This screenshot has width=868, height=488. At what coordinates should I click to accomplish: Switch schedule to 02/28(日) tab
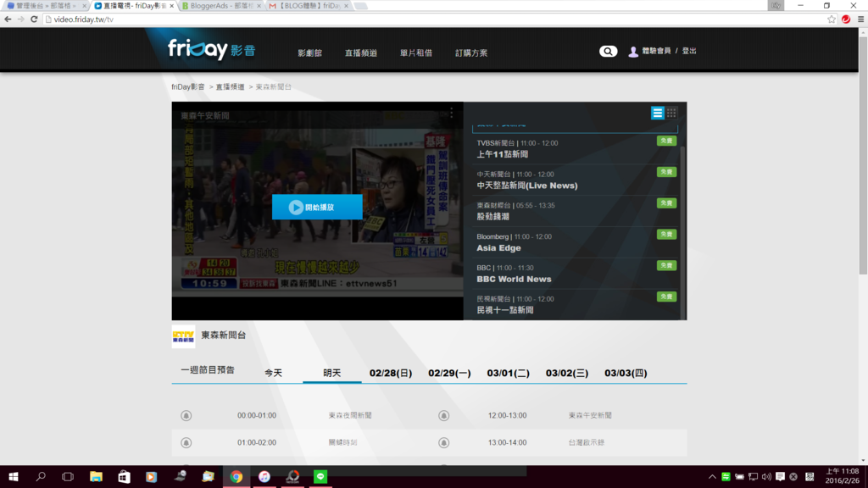391,373
